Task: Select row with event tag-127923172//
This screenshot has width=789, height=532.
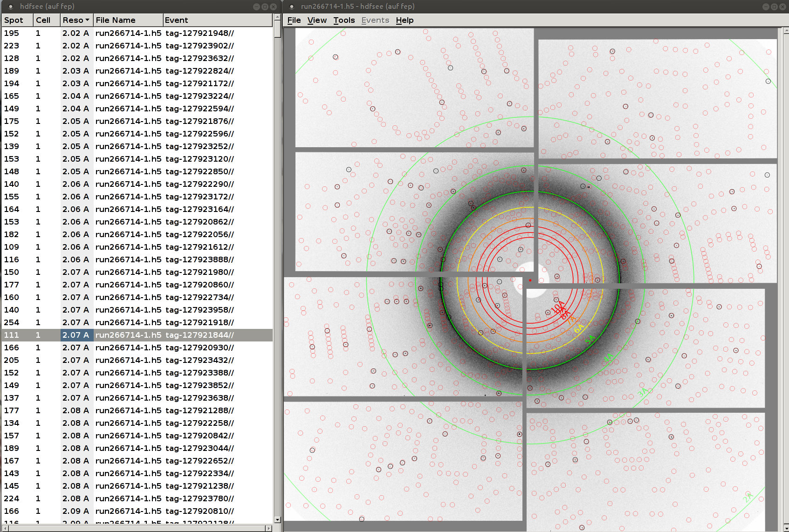Action: pyautogui.click(x=137, y=197)
